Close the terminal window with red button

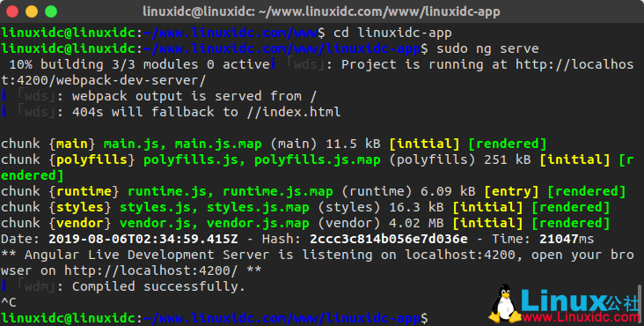(12, 11)
